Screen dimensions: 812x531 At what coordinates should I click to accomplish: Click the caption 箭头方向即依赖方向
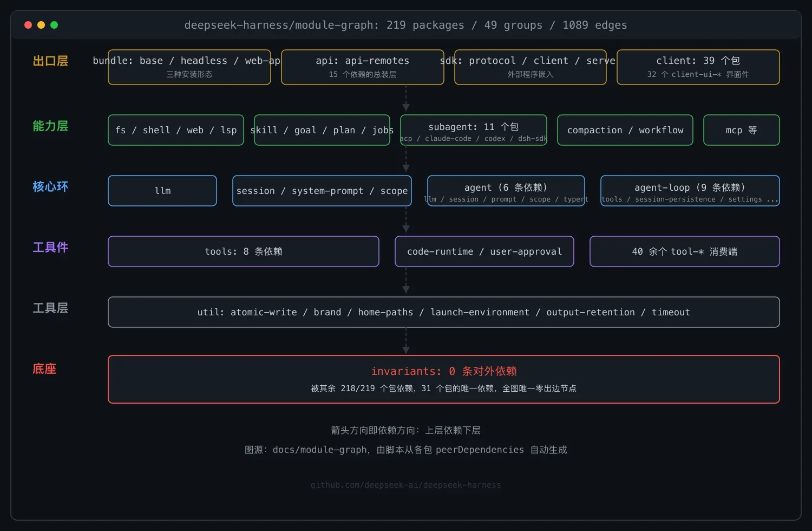click(406, 430)
